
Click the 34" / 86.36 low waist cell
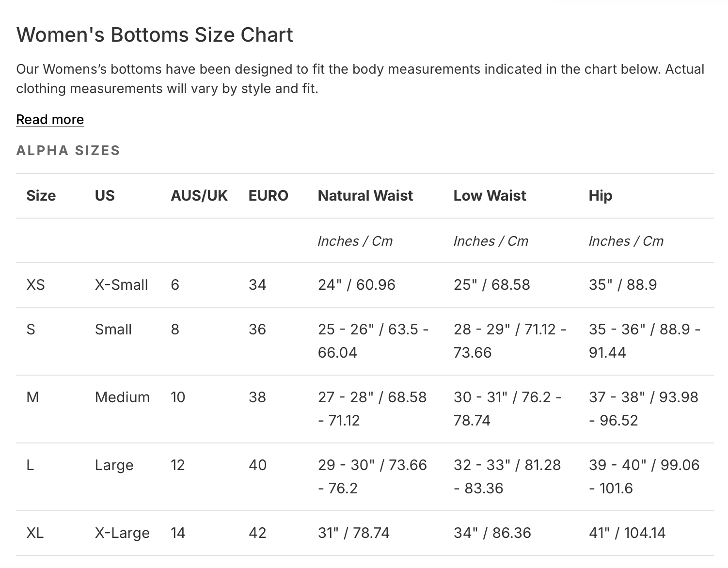click(x=492, y=533)
